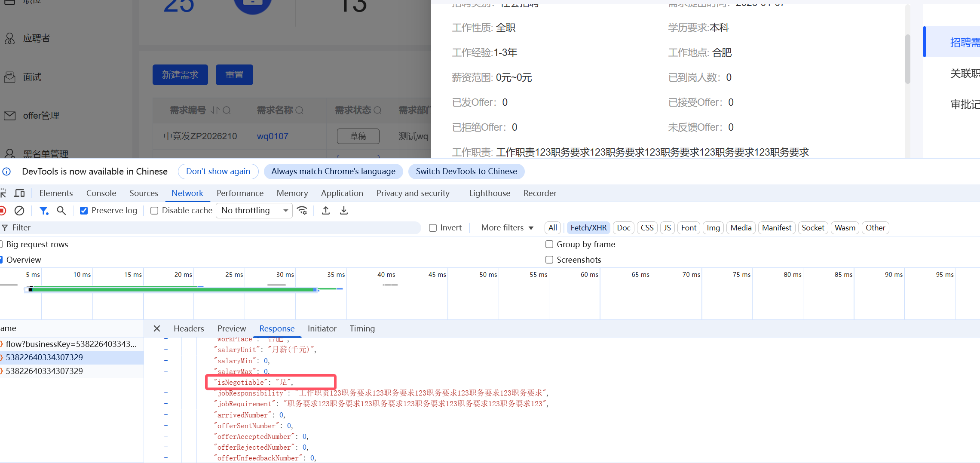Click the Don't show again button

[218, 172]
